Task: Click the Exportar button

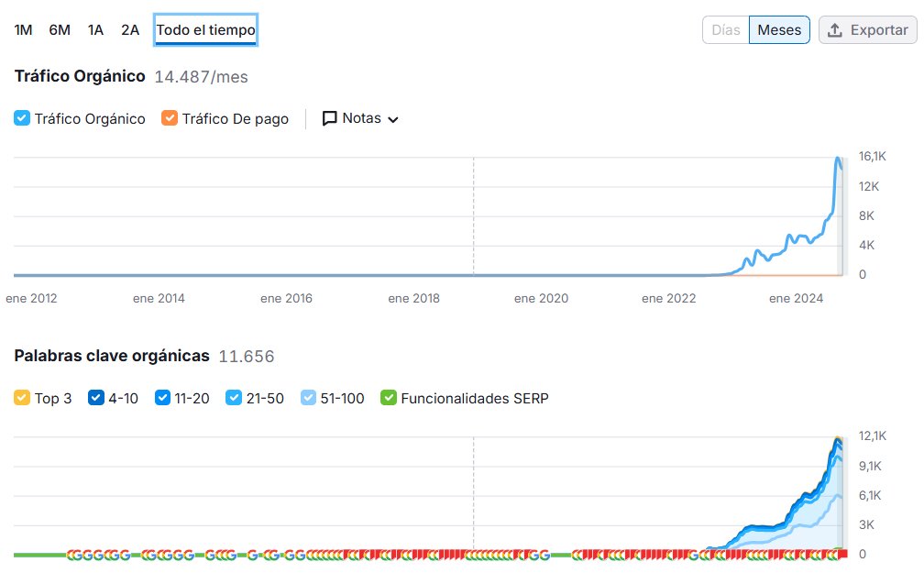Action: (867, 30)
